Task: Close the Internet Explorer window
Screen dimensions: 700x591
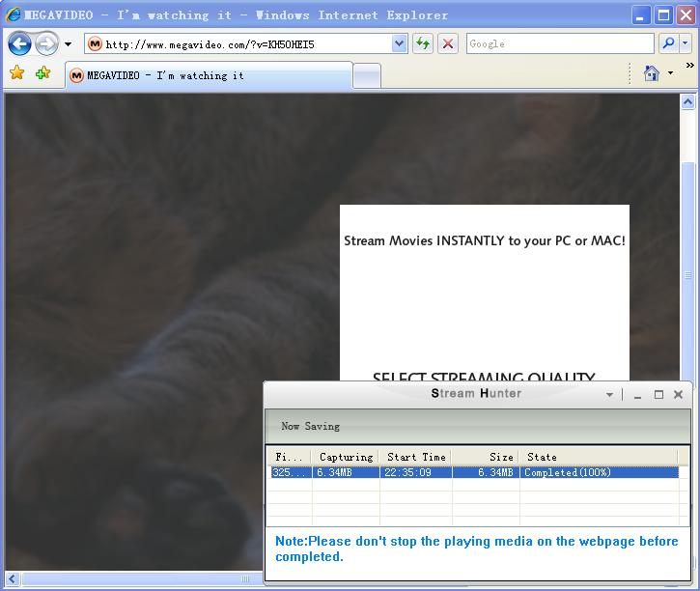Action: (686, 15)
